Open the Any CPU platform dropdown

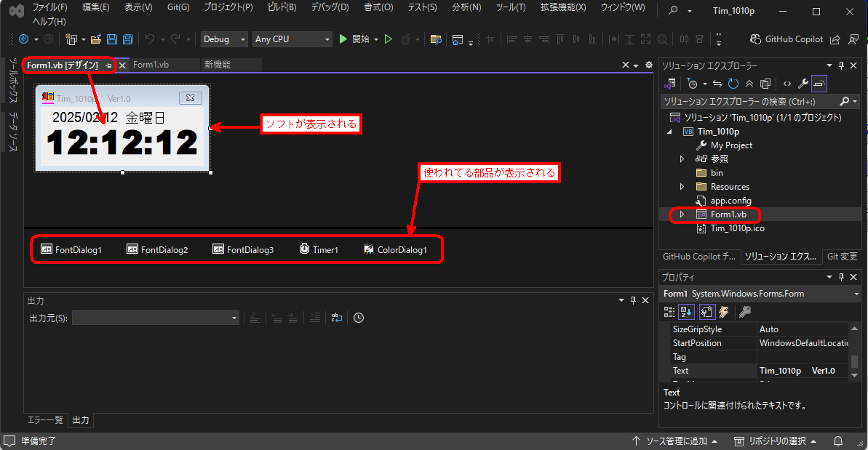[x=292, y=39]
